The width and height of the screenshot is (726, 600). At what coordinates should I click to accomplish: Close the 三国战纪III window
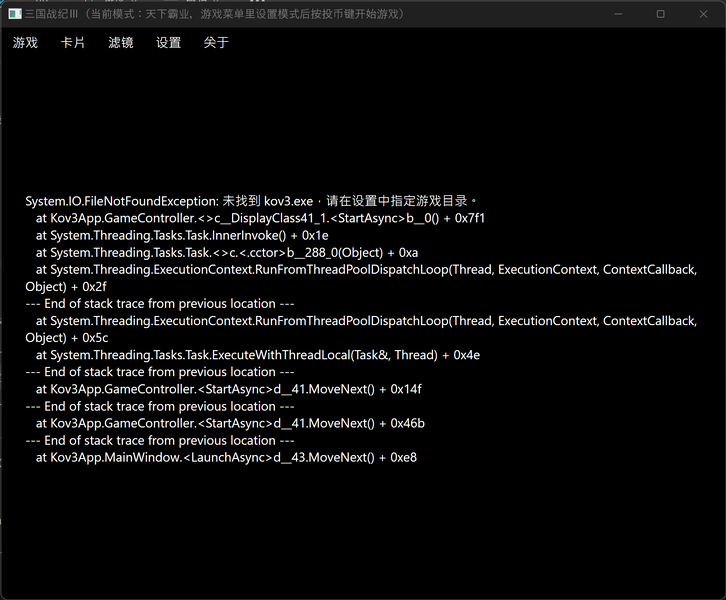click(703, 14)
